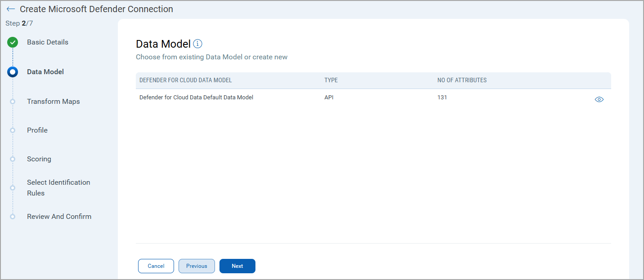Click the back arrow beside the page title
The width and height of the screenshot is (644, 280).
pyautogui.click(x=10, y=9)
